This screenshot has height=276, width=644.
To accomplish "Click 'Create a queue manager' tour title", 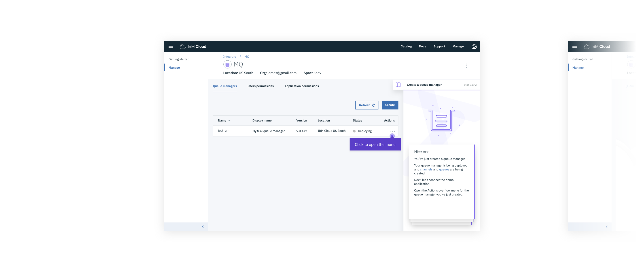I will point(424,85).
